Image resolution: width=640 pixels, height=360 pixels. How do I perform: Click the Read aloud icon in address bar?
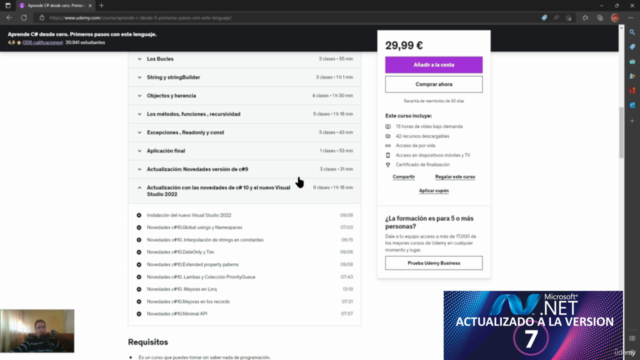click(556, 18)
